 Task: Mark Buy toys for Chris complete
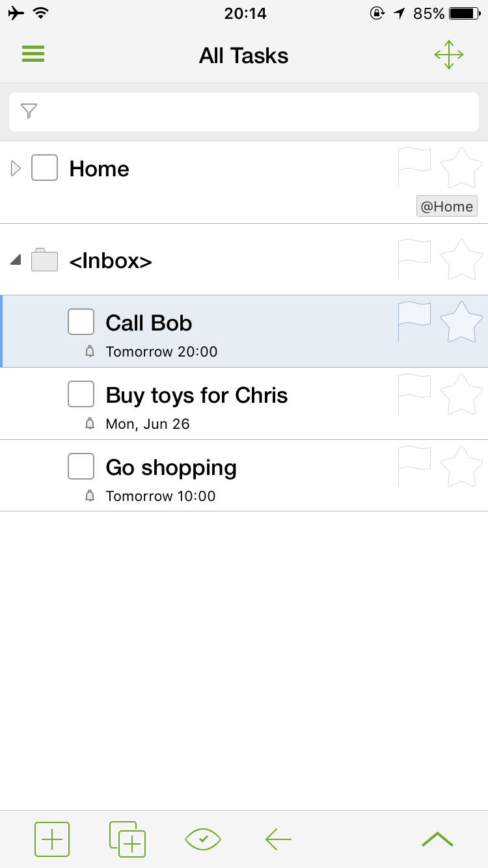81,394
